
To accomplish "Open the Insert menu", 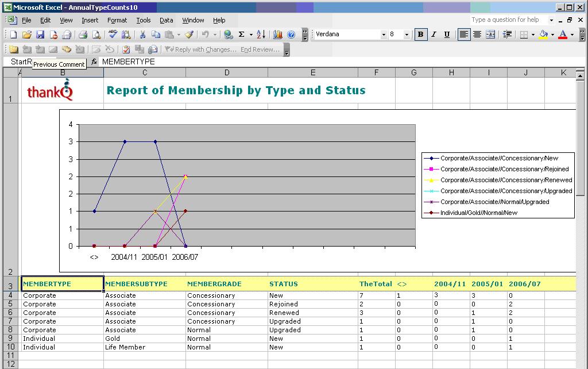I will pos(90,20).
